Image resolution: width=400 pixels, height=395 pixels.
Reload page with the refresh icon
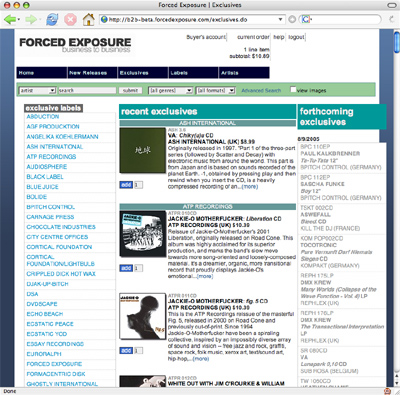point(52,19)
